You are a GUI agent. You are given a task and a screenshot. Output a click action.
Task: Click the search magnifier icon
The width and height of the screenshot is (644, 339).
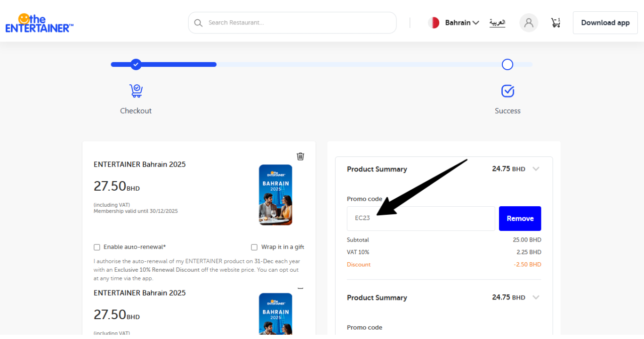pyautogui.click(x=198, y=23)
